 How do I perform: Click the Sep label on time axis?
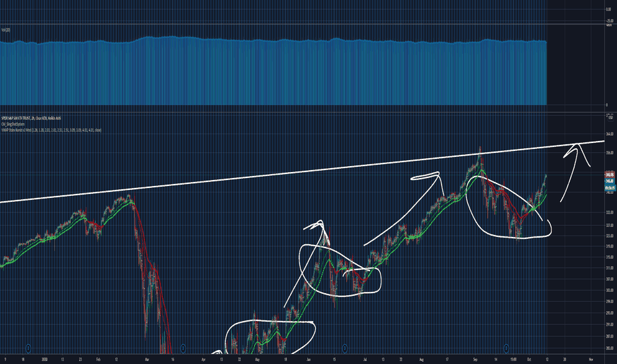[475, 359]
